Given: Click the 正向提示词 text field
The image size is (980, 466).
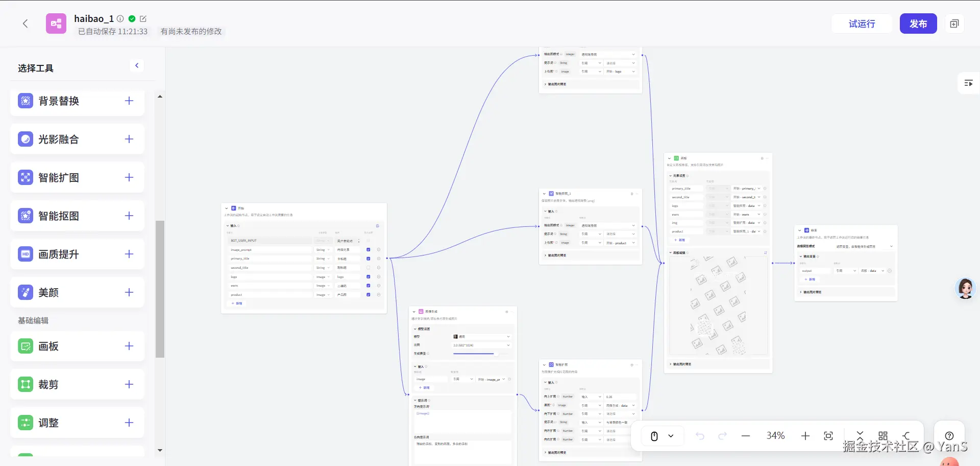Looking at the screenshot, I should [462, 422].
